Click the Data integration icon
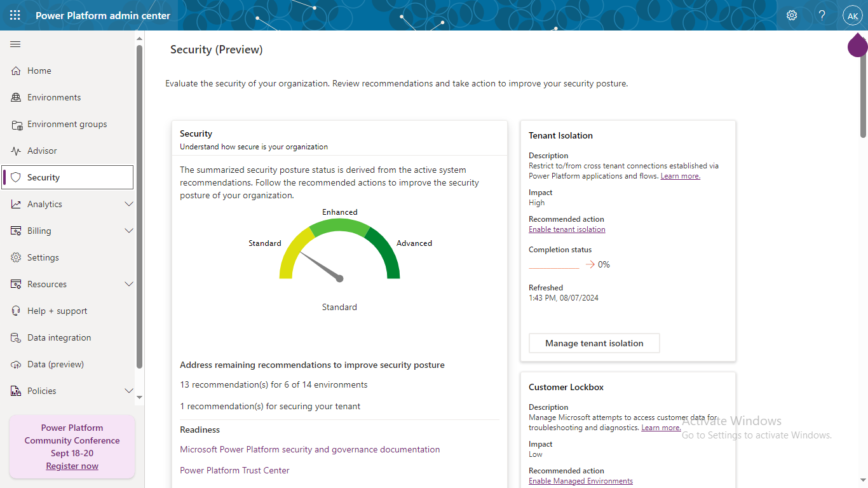This screenshot has width=868, height=488. click(17, 338)
